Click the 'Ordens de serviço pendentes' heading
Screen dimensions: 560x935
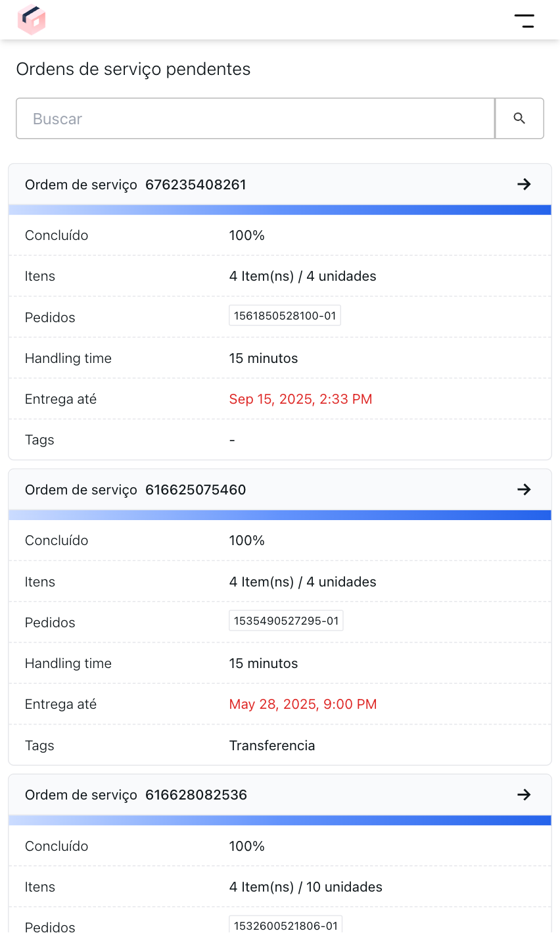133,69
